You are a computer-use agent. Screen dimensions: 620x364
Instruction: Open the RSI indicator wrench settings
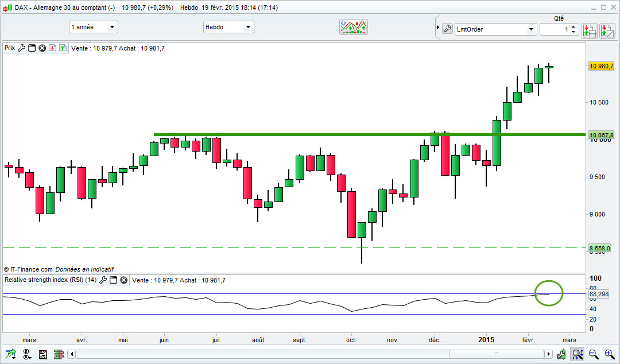pos(103,280)
